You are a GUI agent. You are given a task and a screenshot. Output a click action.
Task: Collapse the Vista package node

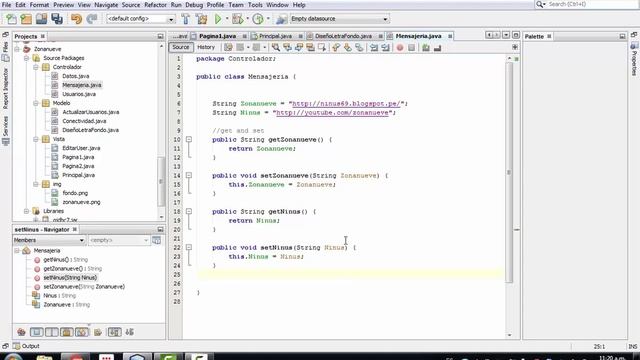pyautogui.click(x=36, y=139)
